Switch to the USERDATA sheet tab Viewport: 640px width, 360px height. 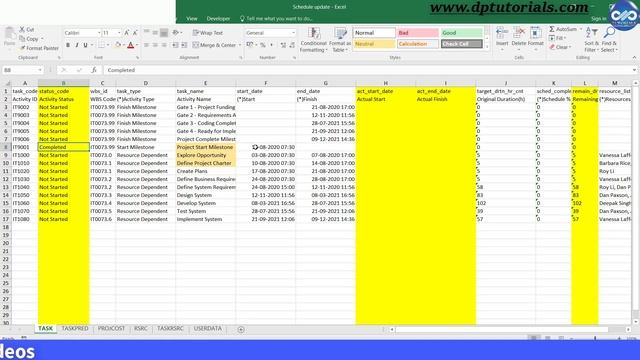(208, 329)
